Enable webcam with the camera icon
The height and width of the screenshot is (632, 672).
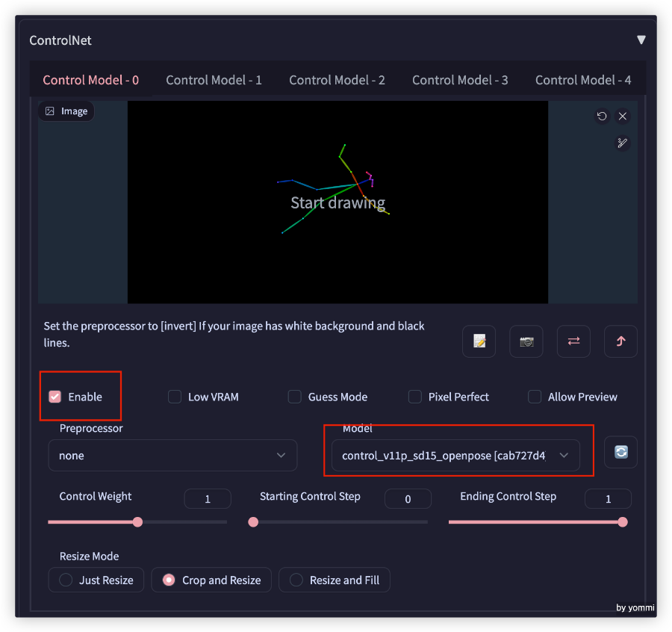click(526, 341)
